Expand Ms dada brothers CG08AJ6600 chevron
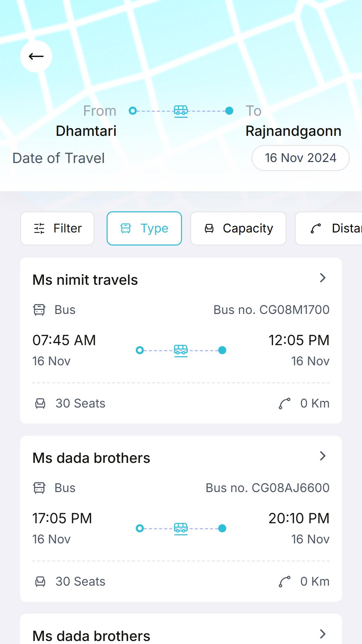 [322, 456]
